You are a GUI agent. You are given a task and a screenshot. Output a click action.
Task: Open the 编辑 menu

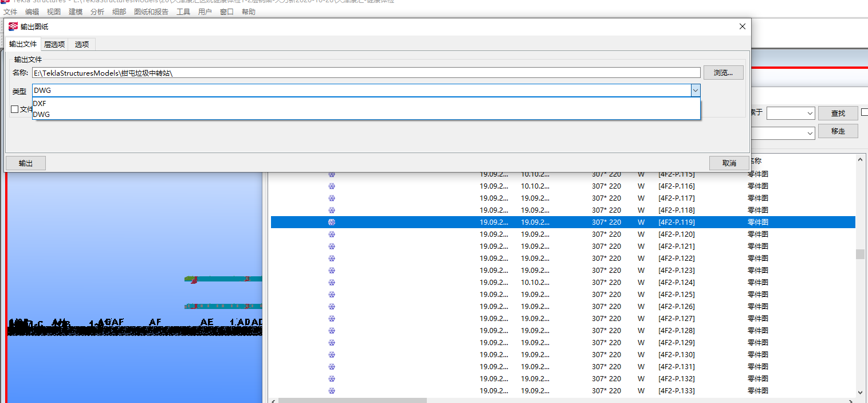32,11
